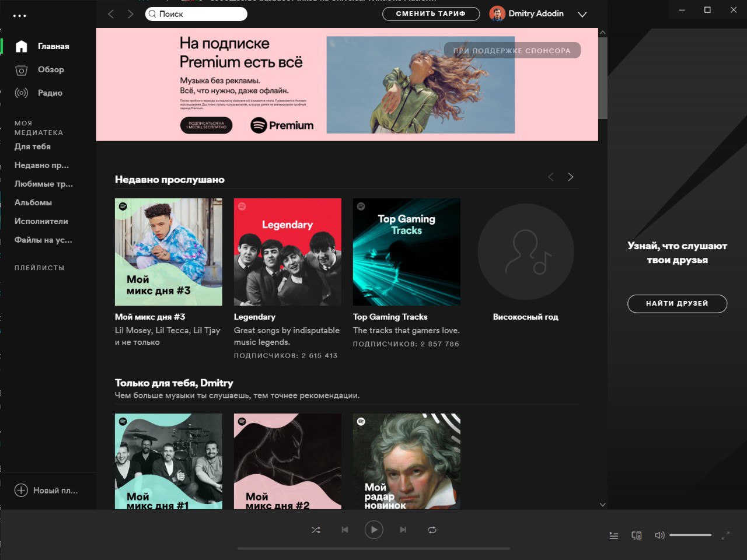
Task: Toggle shuffle playback
Action: pos(316,530)
